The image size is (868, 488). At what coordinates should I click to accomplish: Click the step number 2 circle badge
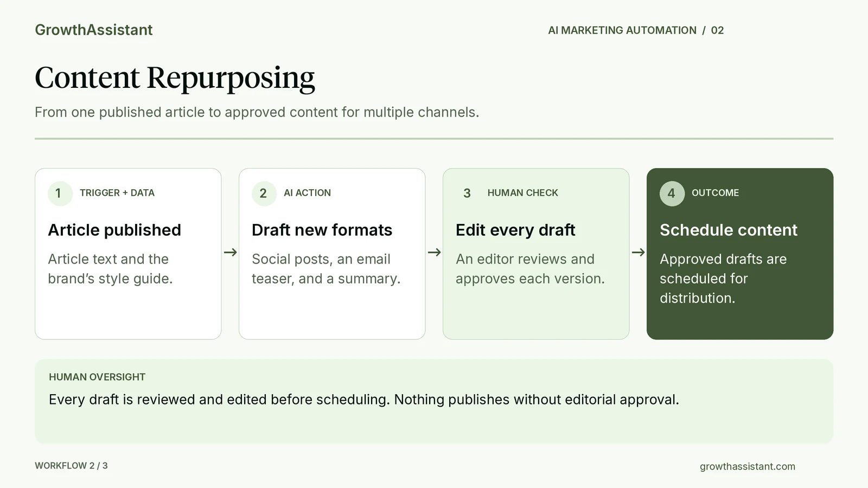(264, 193)
